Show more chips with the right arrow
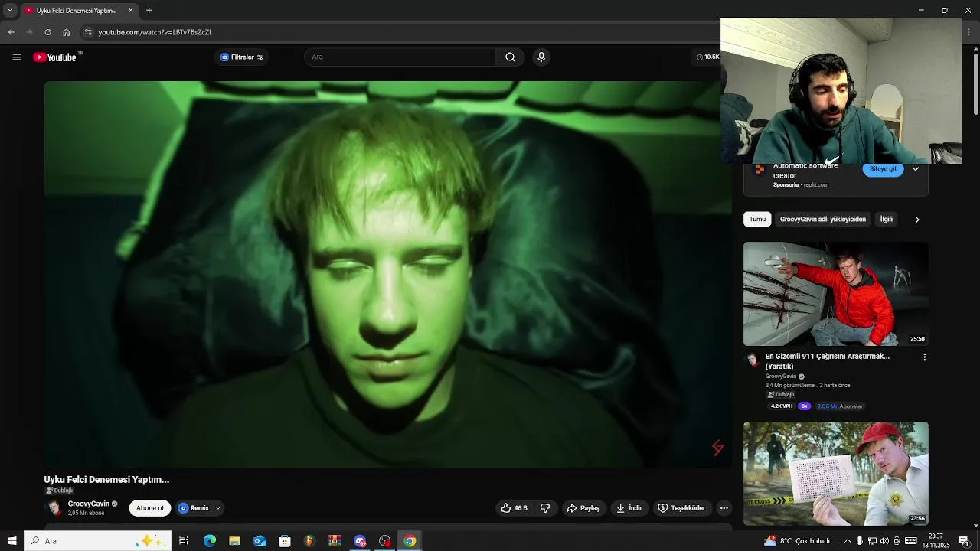Viewport: 980px width, 551px height. click(916, 220)
